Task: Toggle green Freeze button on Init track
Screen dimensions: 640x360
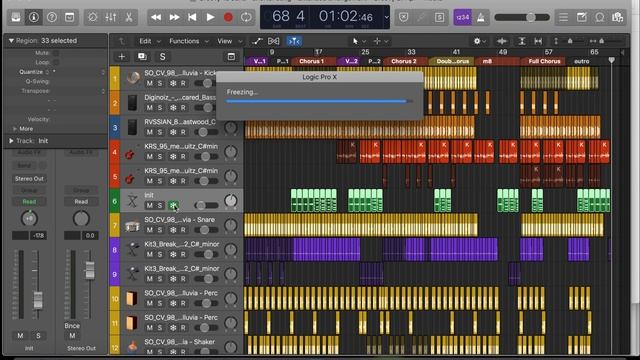Action: [173, 205]
